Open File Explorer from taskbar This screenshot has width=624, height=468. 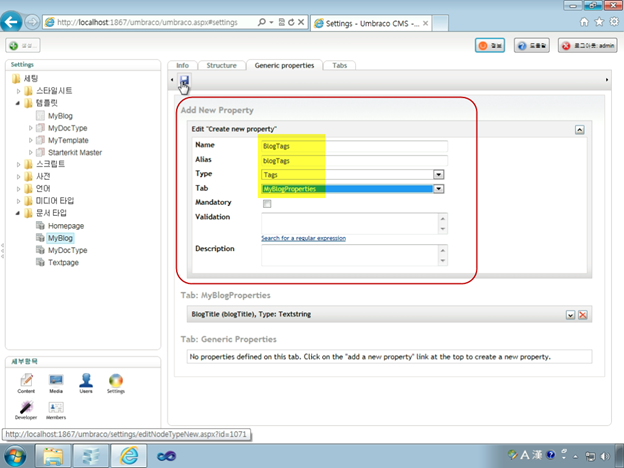point(53,456)
